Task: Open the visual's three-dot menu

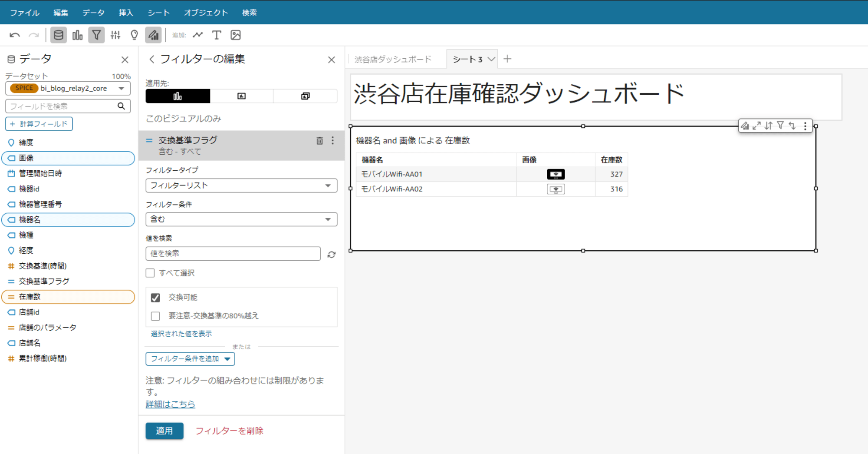Action: [805, 126]
